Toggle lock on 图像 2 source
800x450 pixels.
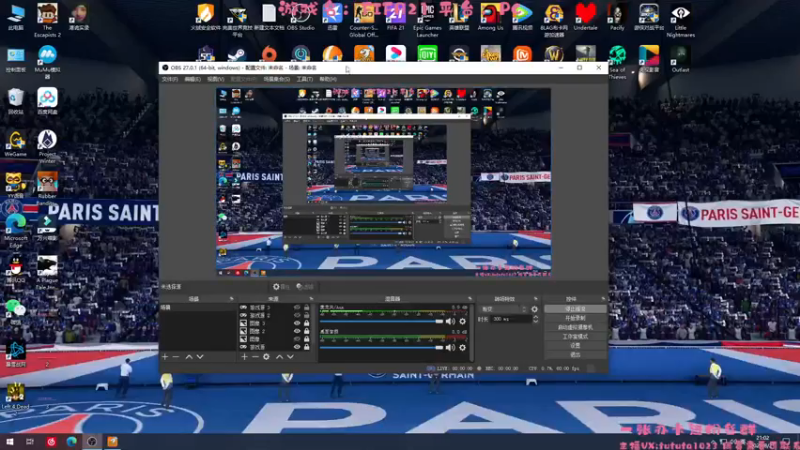(307, 331)
